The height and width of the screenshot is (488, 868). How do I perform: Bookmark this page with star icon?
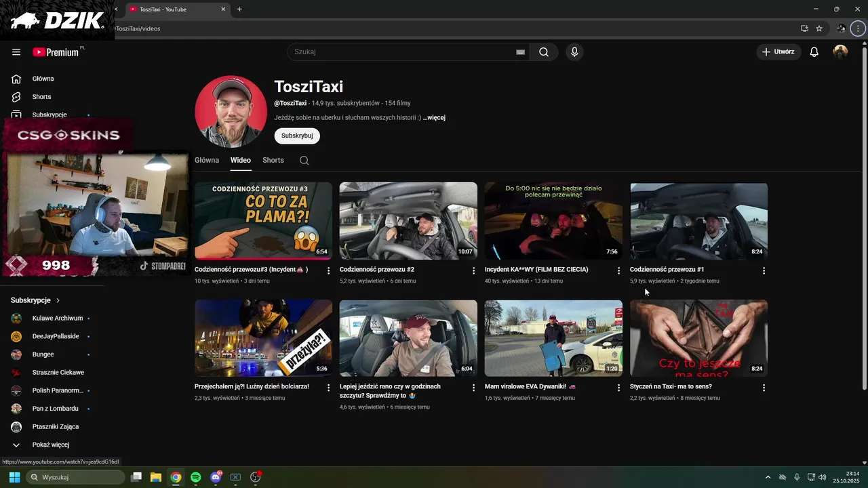(x=819, y=28)
